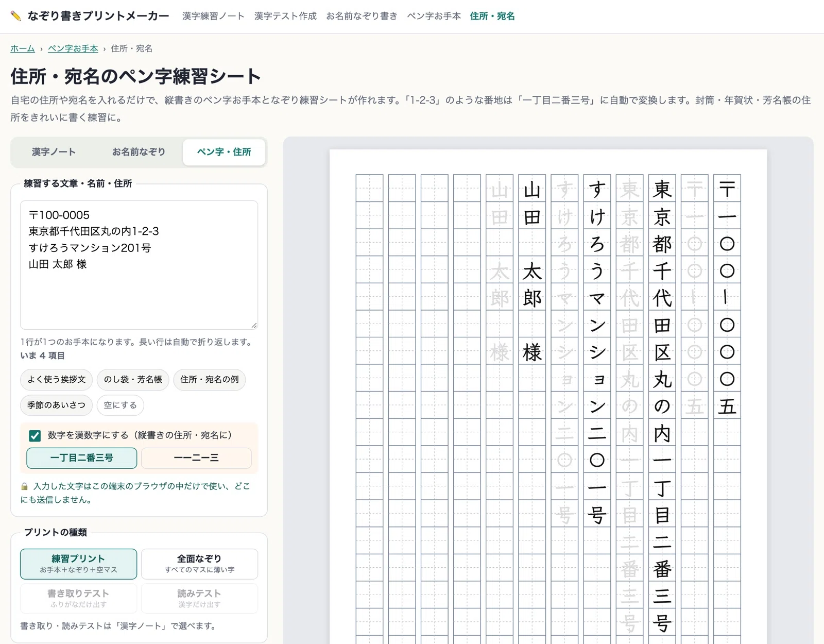This screenshot has height=644, width=824.
Task: Clear the text with 空にする
Action: coord(121,405)
